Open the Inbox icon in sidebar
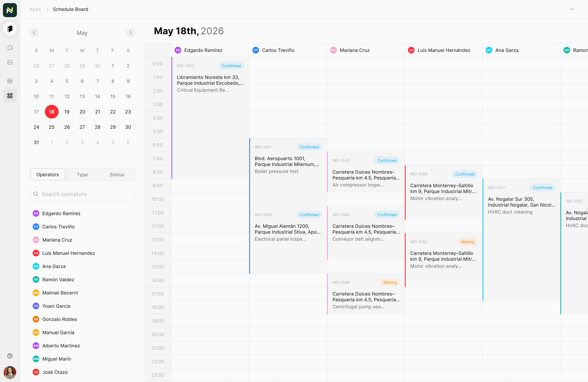Screen dimensions: 588x382 click(10, 62)
